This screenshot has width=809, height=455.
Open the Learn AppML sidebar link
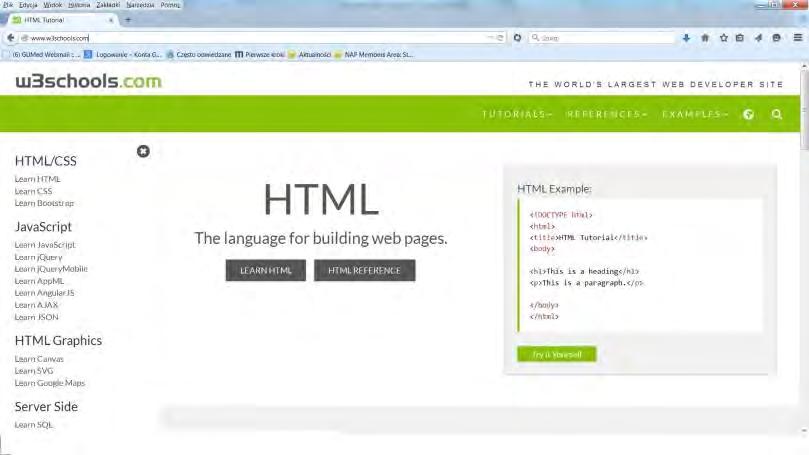(39, 281)
